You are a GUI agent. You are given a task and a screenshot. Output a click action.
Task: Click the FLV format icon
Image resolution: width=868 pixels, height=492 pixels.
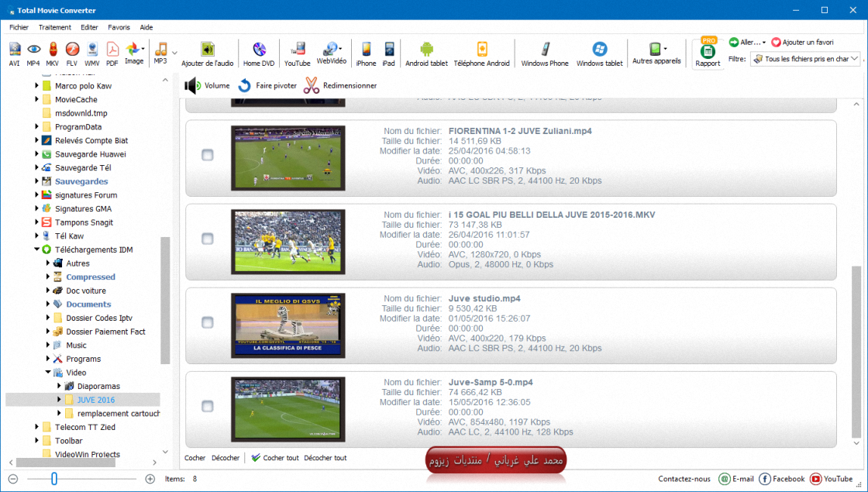point(72,53)
